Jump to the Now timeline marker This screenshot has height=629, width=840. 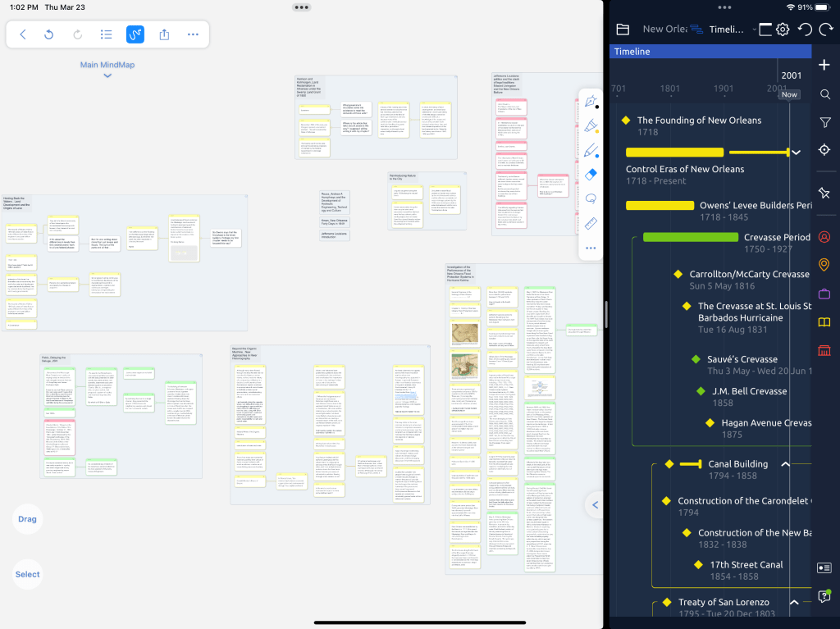789,94
